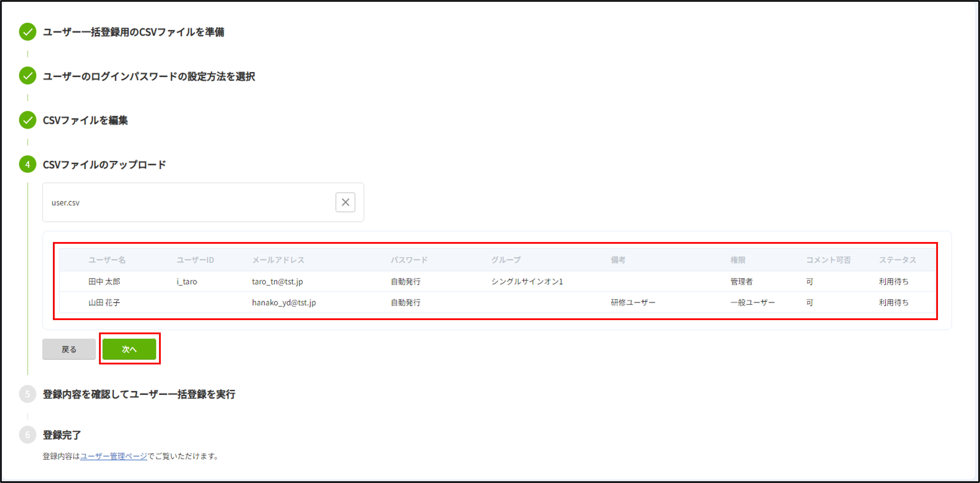Click the CSVファイルを編集 checkmark icon
The height and width of the screenshot is (483, 980).
pos(27,120)
